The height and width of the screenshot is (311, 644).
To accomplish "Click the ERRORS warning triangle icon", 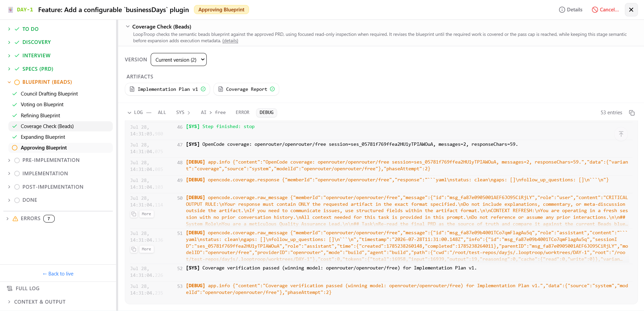I will point(15,219).
